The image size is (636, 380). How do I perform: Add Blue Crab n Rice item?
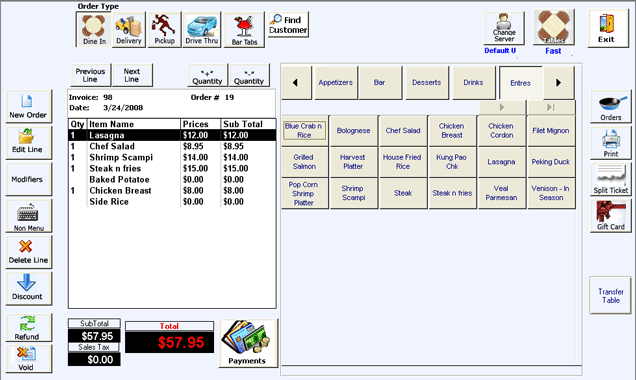tap(304, 131)
